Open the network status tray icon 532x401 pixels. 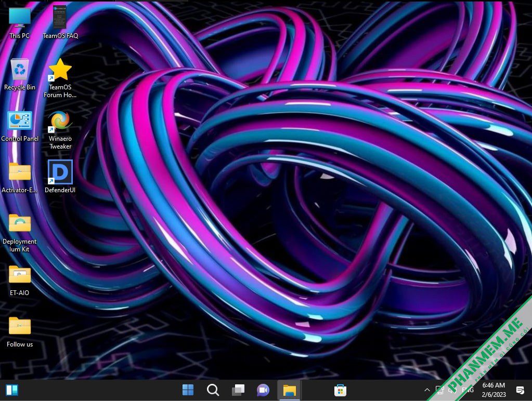tap(440, 390)
